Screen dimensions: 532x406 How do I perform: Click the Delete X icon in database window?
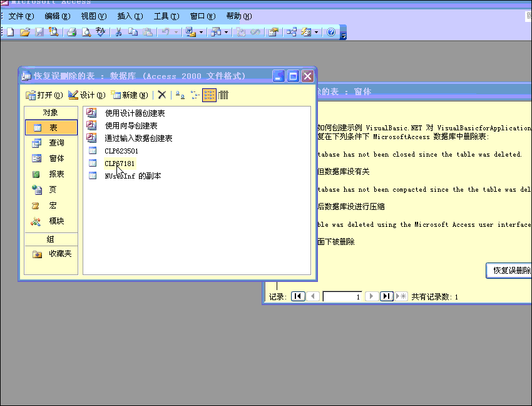click(x=162, y=95)
